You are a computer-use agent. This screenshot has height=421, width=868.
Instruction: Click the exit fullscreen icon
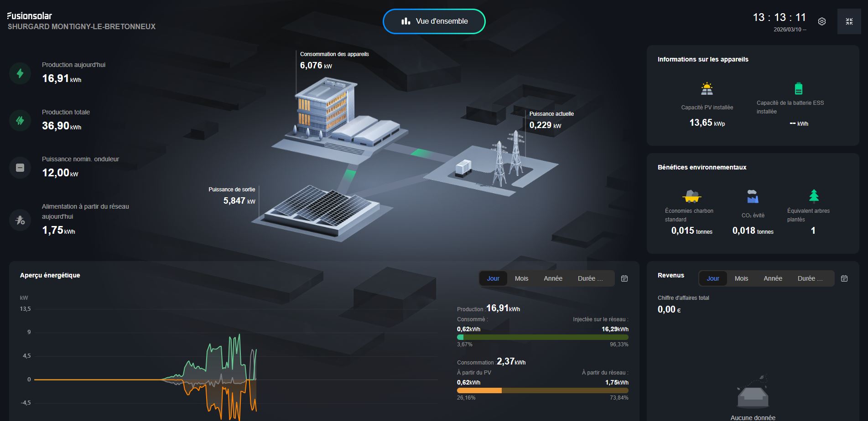point(849,21)
